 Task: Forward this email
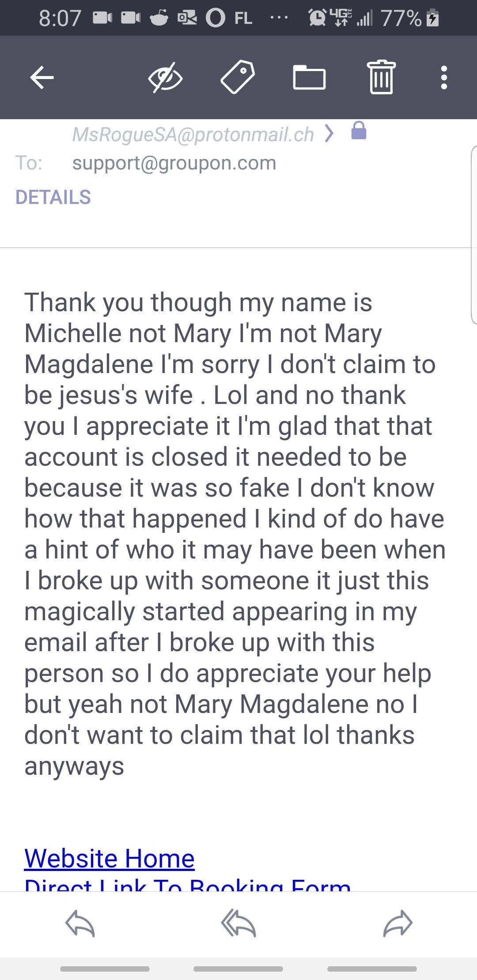(397, 923)
